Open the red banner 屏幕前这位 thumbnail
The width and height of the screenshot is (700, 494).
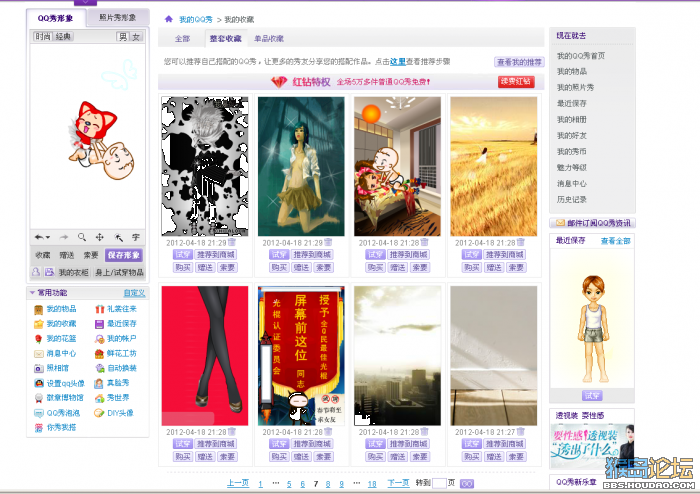tap(301, 356)
